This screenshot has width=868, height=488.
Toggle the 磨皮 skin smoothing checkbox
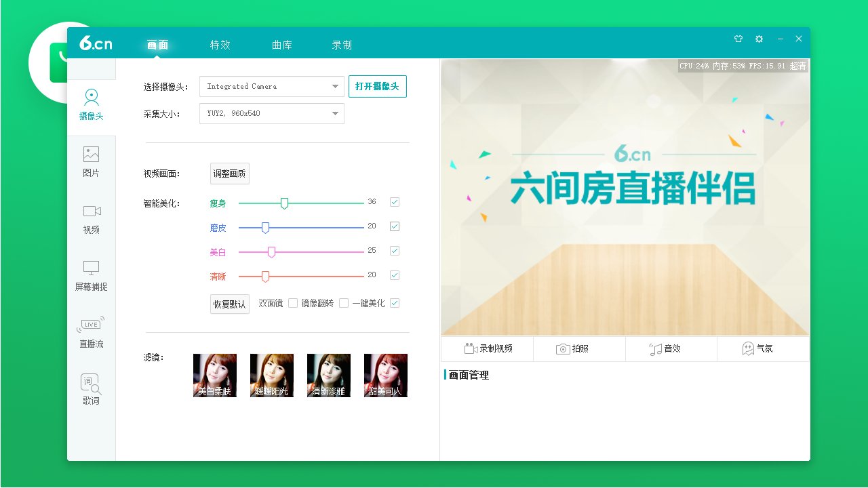coord(395,226)
